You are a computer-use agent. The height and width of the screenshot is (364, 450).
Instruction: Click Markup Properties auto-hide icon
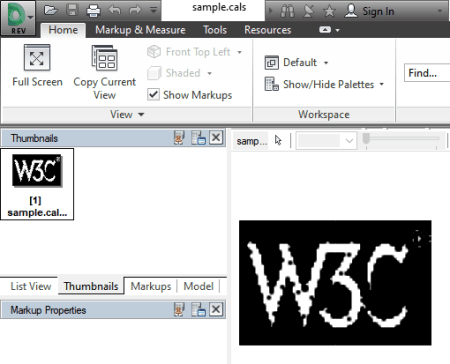[179, 310]
